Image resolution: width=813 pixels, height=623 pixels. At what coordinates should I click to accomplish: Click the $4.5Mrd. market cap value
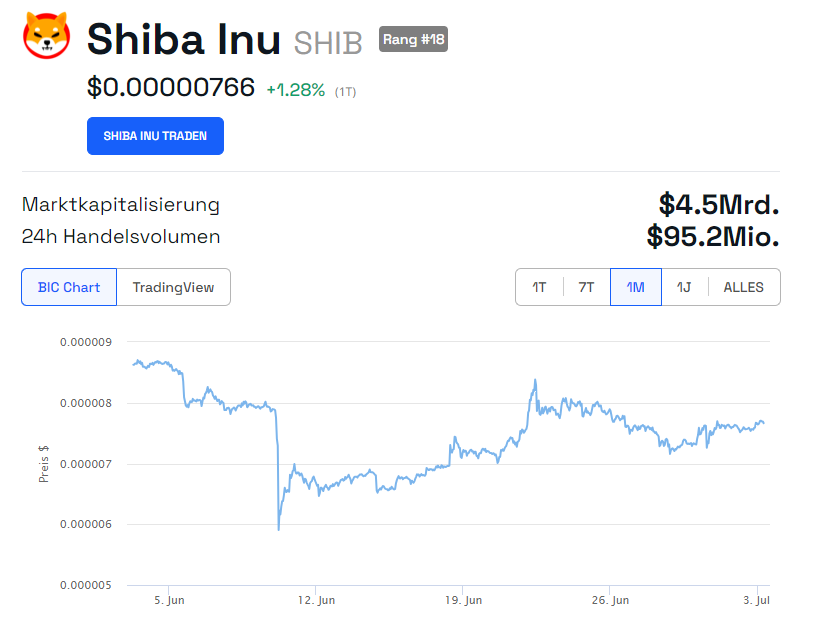click(718, 204)
